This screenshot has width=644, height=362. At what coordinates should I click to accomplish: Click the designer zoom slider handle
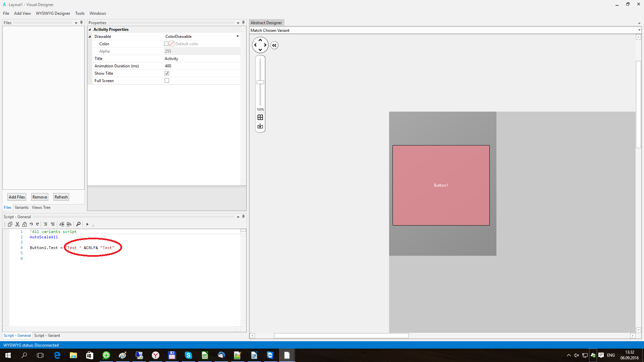(x=260, y=82)
